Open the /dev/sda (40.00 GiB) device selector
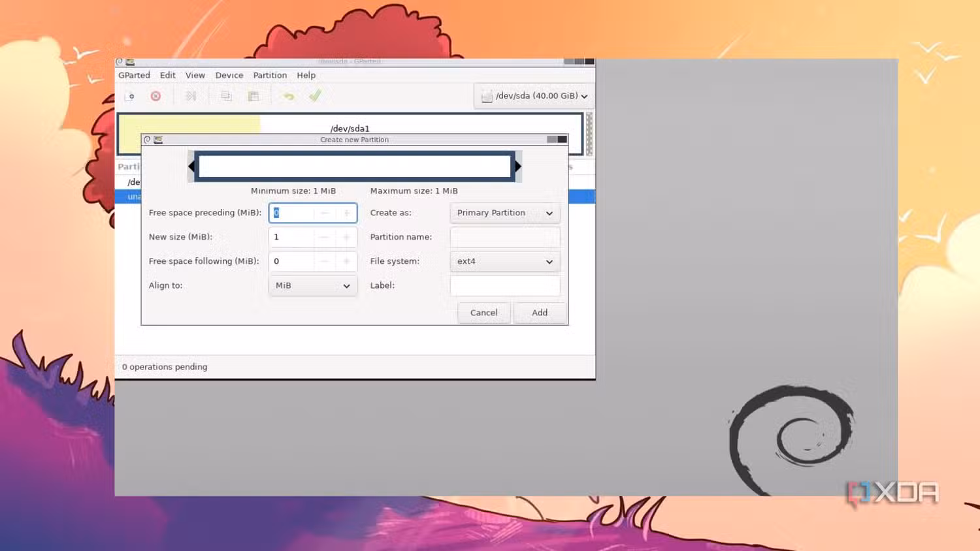Image resolution: width=980 pixels, height=551 pixels. coord(534,96)
